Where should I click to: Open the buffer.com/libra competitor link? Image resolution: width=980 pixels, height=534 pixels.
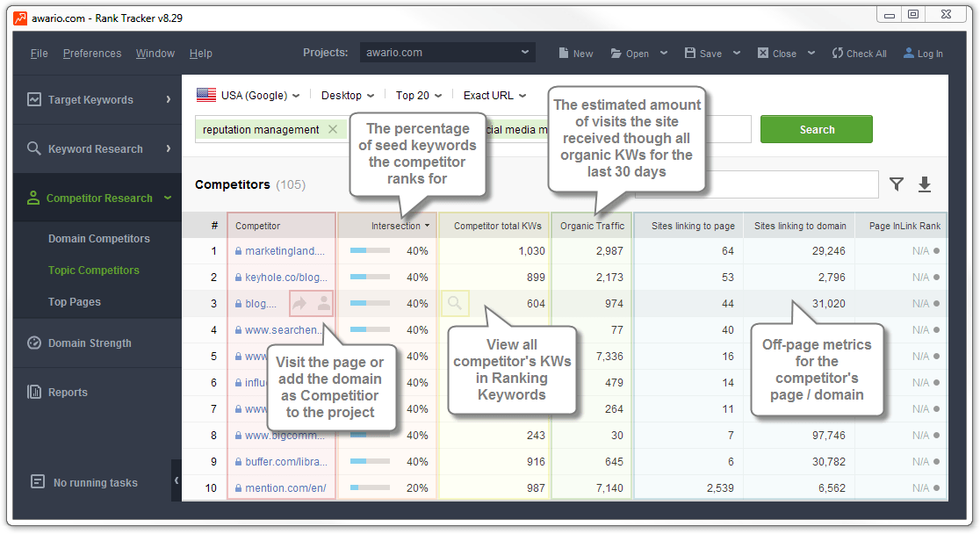click(286, 461)
